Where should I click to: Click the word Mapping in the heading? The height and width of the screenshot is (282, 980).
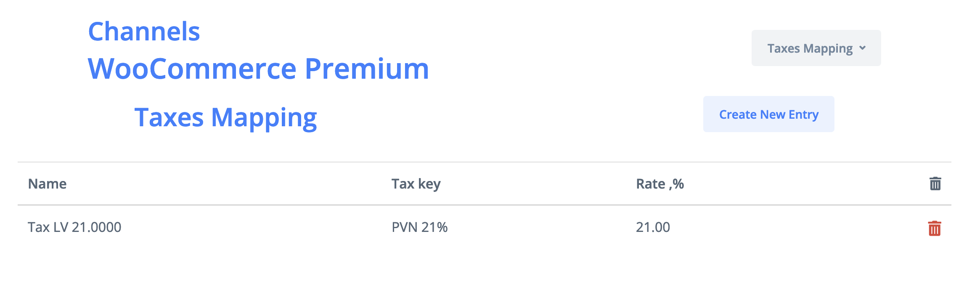pyautogui.click(x=264, y=117)
